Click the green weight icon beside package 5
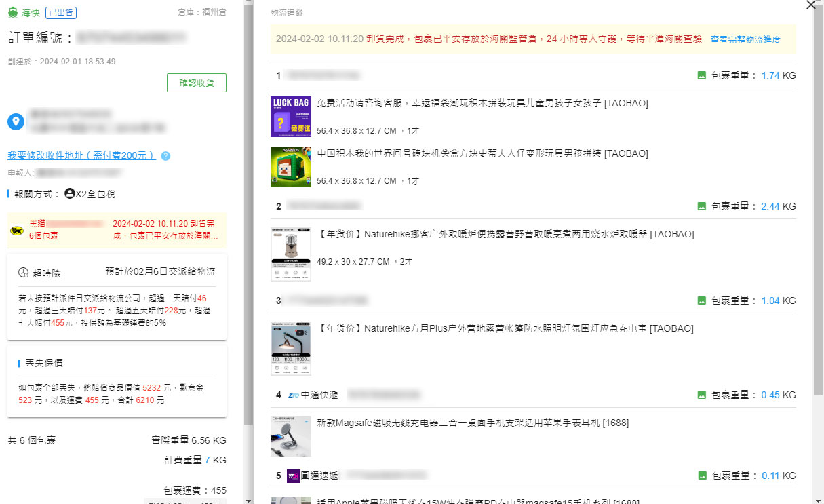Viewport: 824px width, 504px height. [701, 476]
